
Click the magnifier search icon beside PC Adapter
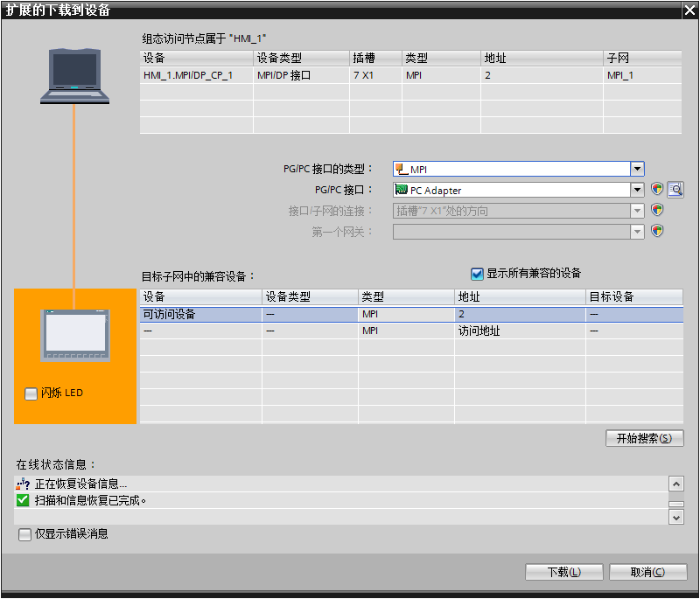(675, 190)
